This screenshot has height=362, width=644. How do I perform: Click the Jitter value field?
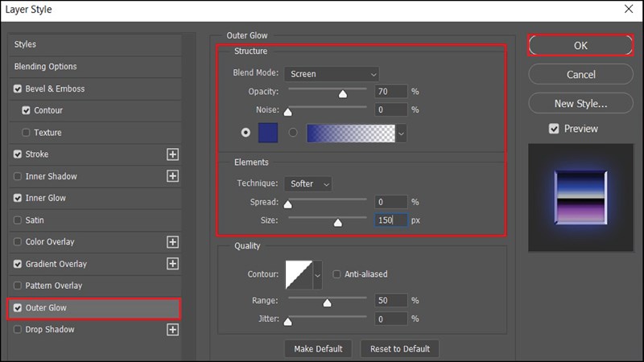(391, 319)
